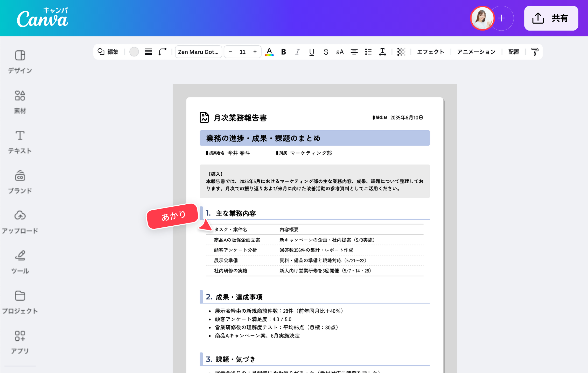Click the document icon beside 月次業務報告書
588x373 pixels.
(204, 118)
